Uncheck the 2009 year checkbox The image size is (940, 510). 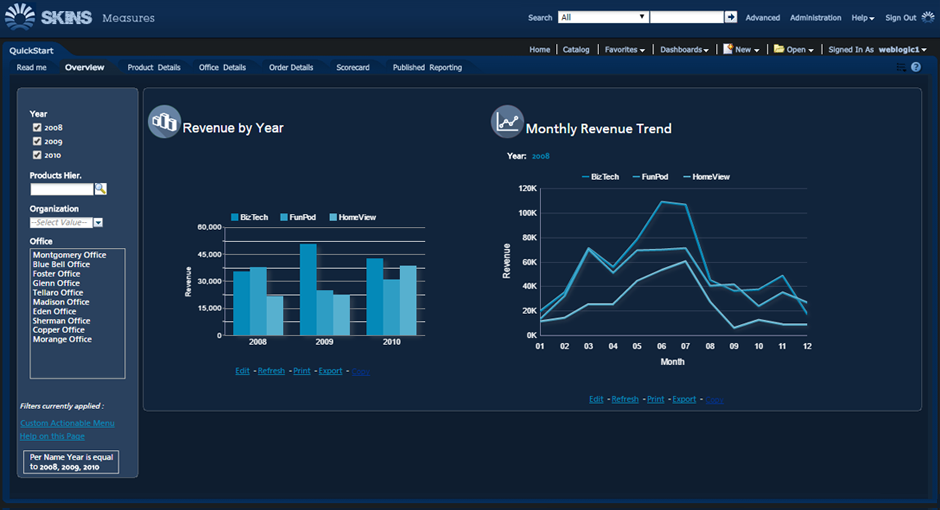(37, 141)
